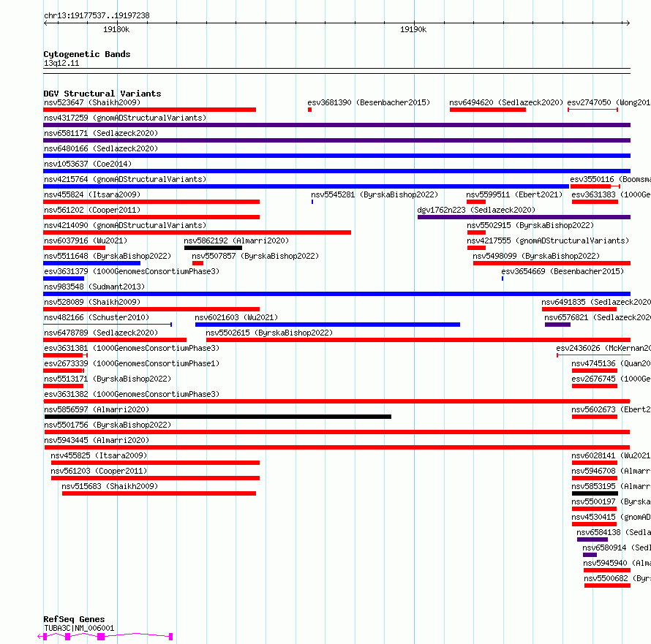The image size is (651, 644).
Task: Open esv3631382 1000Genomes Phase3 label
Action: point(132,394)
